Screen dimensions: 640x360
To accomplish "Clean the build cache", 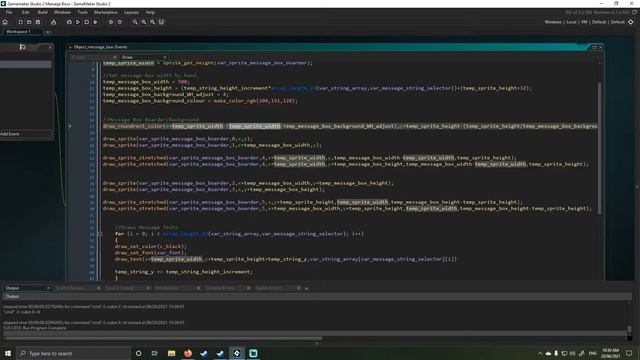I will (95, 22).
